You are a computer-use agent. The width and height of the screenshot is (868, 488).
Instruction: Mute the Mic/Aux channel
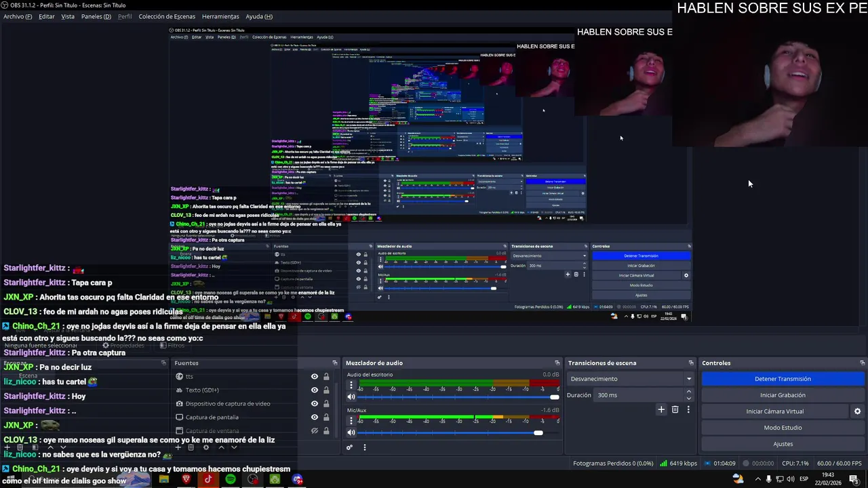[x=351, y=432]
